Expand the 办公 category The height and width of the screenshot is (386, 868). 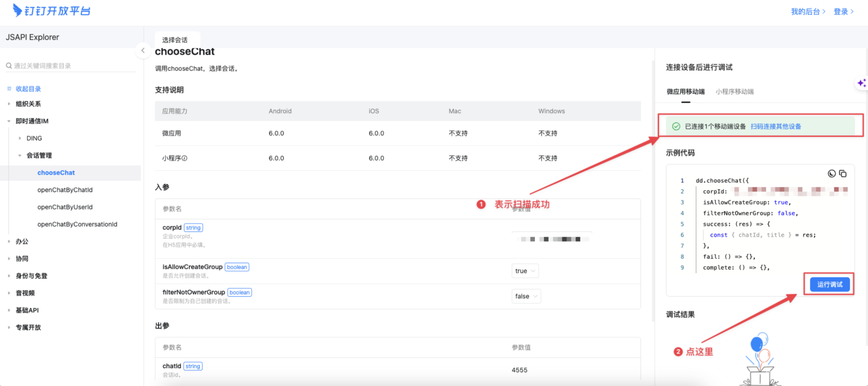[x=9, y=242]
